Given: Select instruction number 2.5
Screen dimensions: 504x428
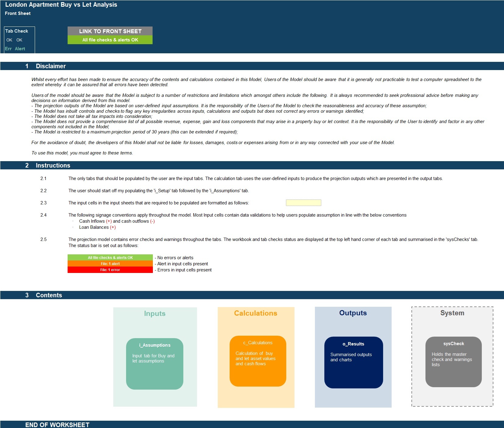Looking at the screenshot, I should coord(44,239).
